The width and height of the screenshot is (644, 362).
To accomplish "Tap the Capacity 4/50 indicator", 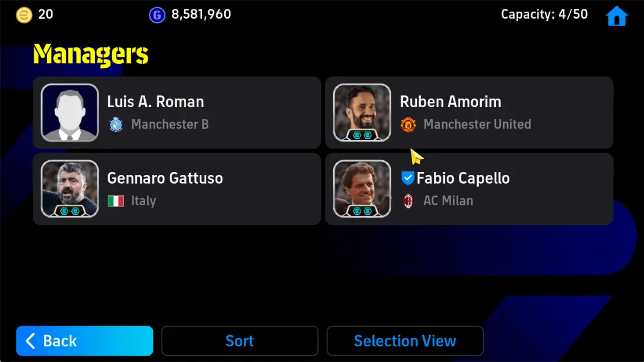I will click(x=544, y=15).
